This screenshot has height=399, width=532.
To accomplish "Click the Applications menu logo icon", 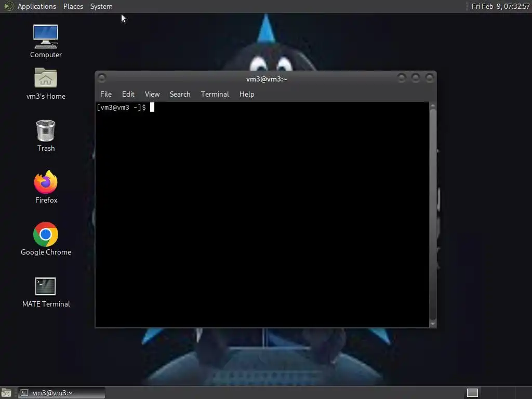I will (8, 6).
